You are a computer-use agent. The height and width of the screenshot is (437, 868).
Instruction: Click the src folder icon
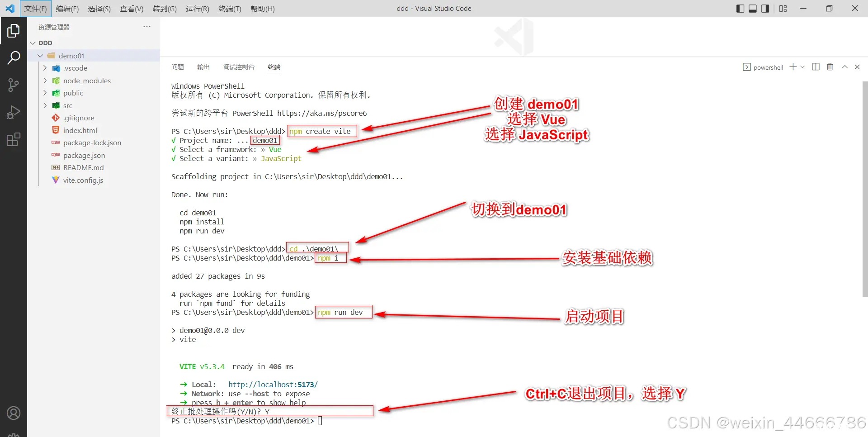56,105
